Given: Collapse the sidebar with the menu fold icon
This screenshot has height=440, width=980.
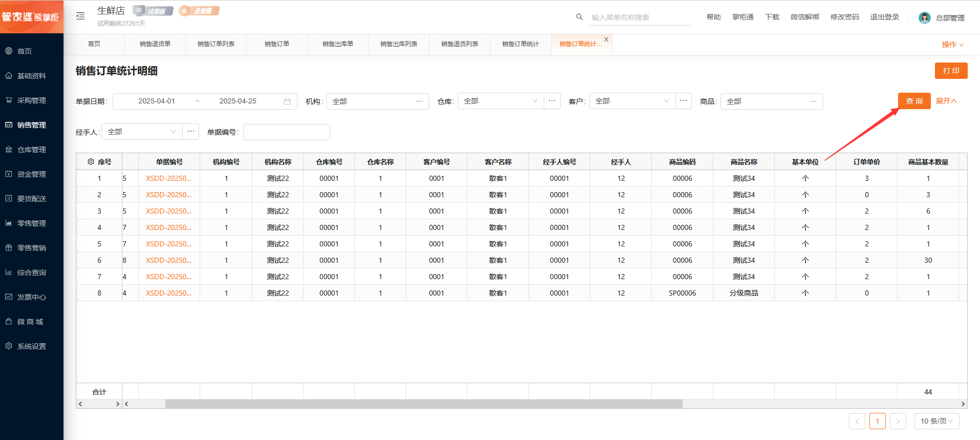Looking at the screenshot, I should pyautogui.click(x=80, y=16).
